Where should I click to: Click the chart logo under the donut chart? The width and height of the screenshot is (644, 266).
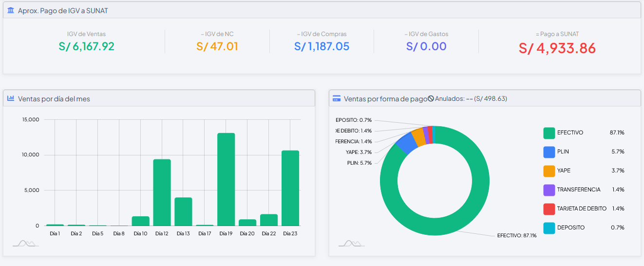coord(352,243)
